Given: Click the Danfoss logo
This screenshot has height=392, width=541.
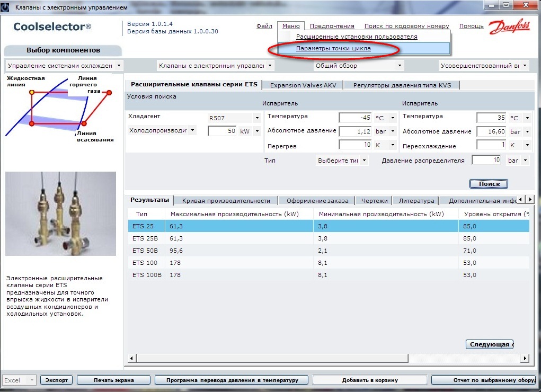Looking at the screenshot, I should click(x=509, y=26).
